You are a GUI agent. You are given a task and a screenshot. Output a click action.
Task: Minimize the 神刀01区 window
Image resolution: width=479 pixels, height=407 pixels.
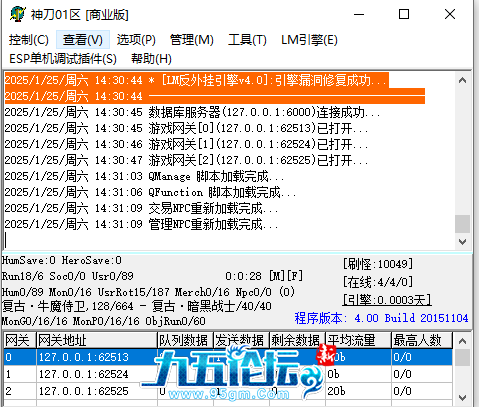pyautogui.click(x=359, y=14)
